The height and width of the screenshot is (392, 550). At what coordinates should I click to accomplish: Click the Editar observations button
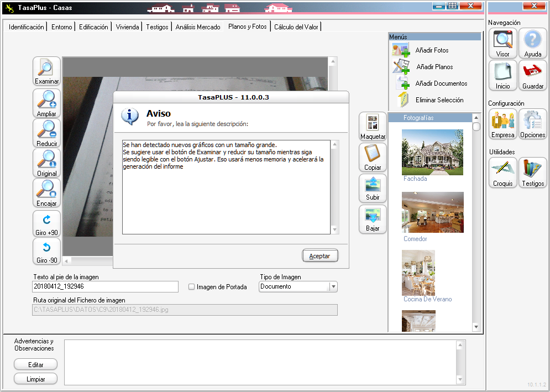point(36,364)
